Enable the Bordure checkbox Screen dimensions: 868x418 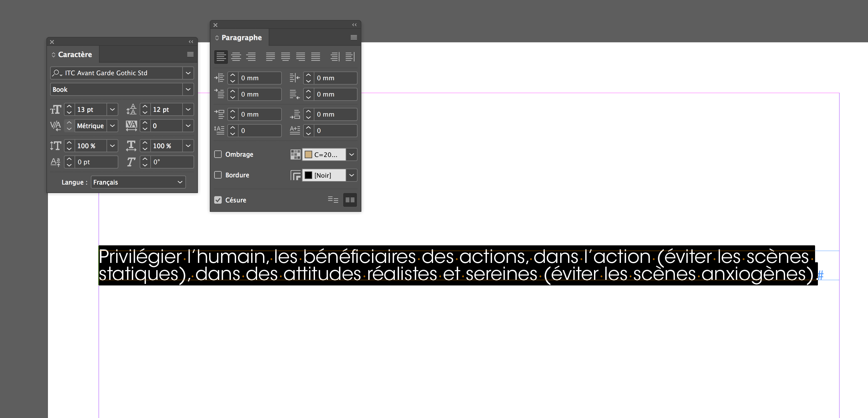click(x=218, y=175)
